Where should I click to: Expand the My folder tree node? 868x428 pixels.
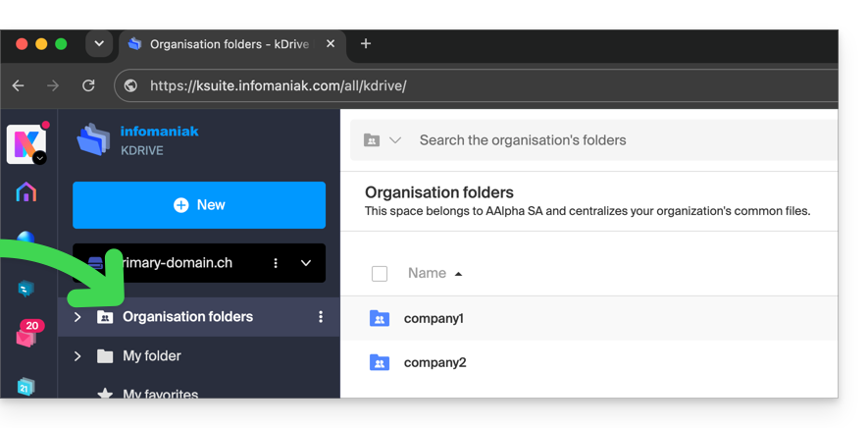click(77, 356)
